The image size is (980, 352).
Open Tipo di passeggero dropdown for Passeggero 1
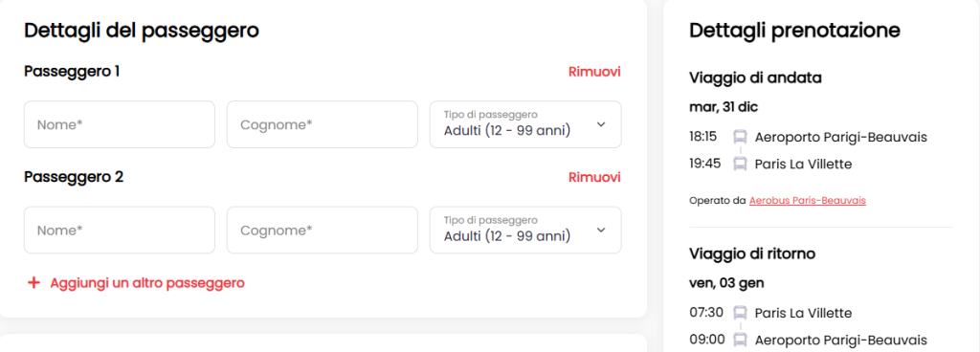click(525, 124)
